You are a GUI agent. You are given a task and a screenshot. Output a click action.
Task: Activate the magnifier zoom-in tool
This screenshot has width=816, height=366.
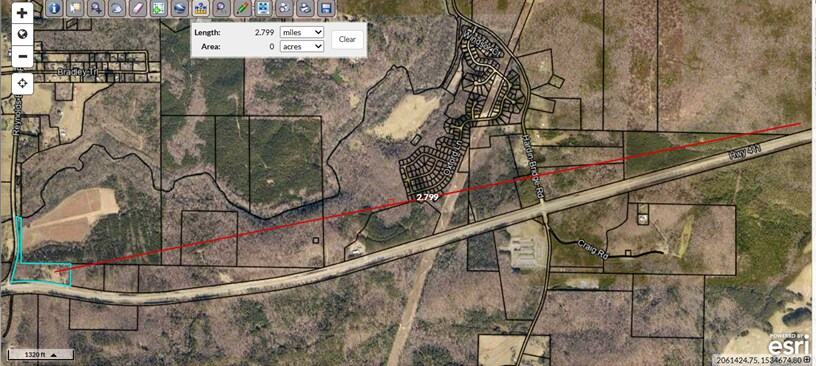pos(96,7)
